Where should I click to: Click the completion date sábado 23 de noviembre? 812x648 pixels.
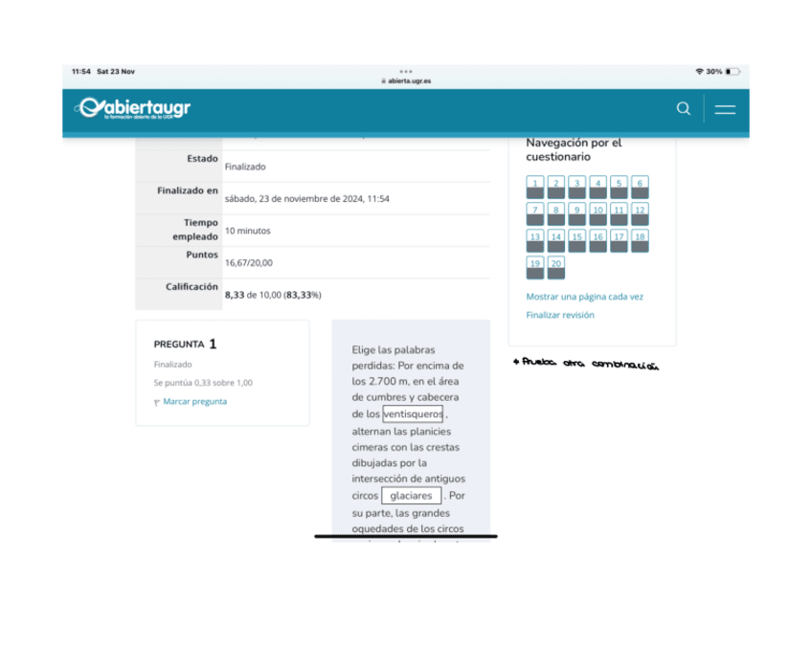point(306,199)
